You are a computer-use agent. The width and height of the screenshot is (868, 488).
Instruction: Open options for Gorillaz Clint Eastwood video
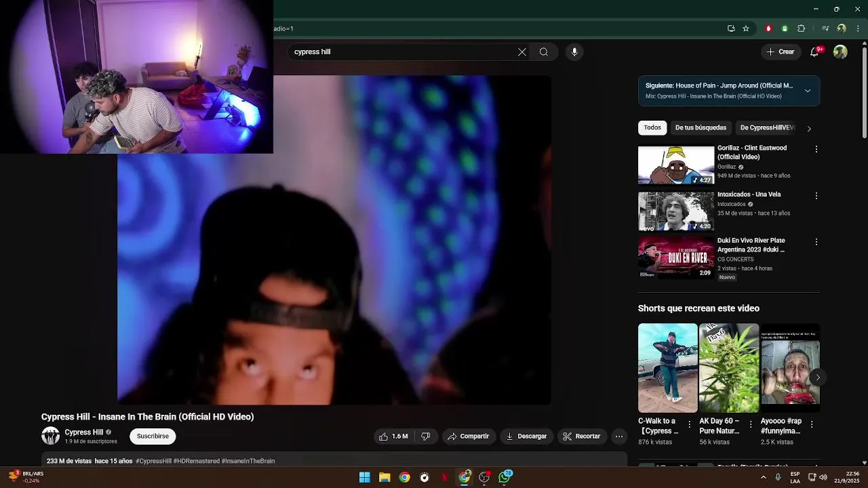pyautogui.click(x=816, y=149)
